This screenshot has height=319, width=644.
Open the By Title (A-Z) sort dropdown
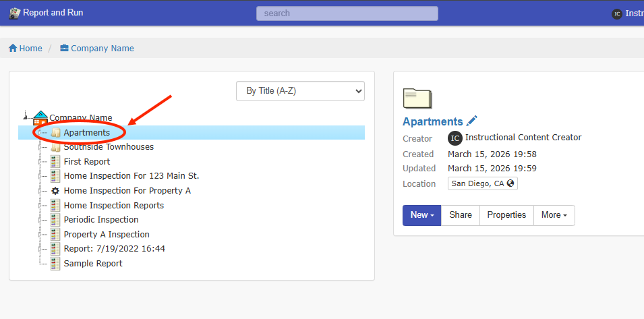click(300, 91)
